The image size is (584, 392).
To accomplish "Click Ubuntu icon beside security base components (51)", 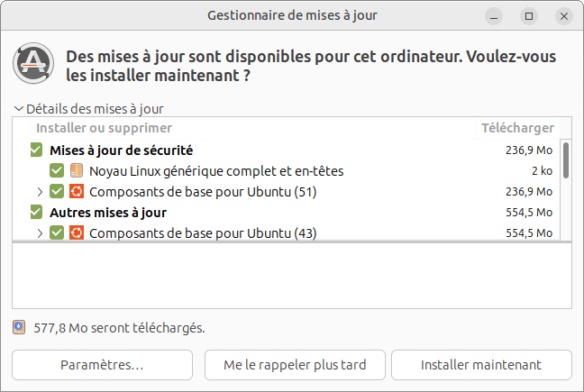I will (x=77, y=191).
